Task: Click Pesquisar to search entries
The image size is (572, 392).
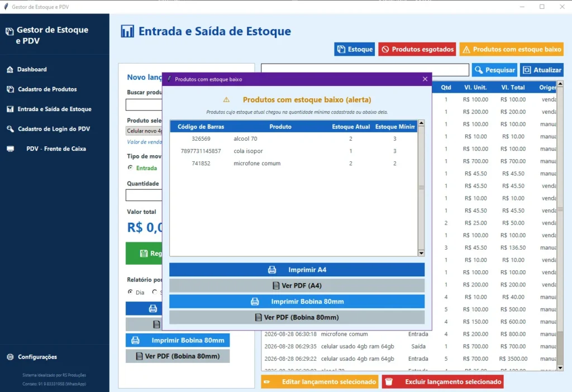Action: coord(494,70)
